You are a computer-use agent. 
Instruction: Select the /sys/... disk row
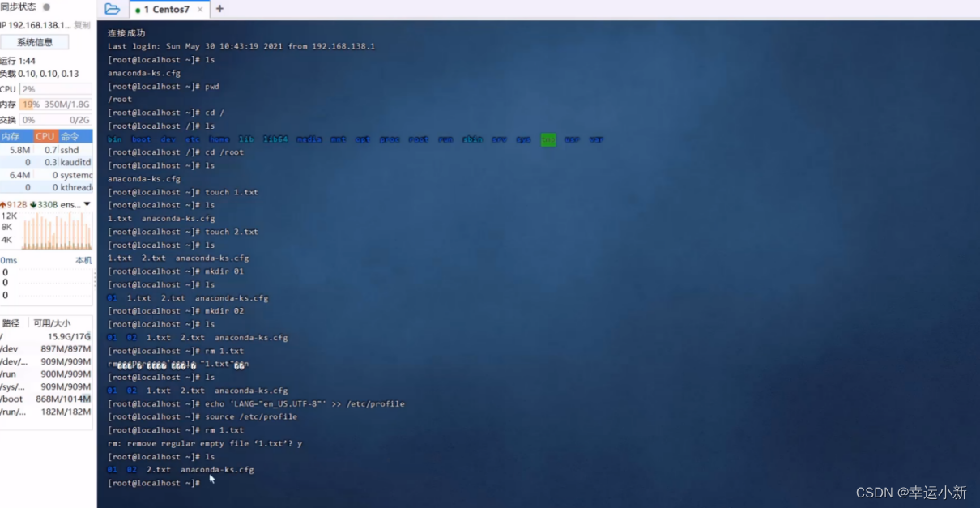tap(46, 386)
